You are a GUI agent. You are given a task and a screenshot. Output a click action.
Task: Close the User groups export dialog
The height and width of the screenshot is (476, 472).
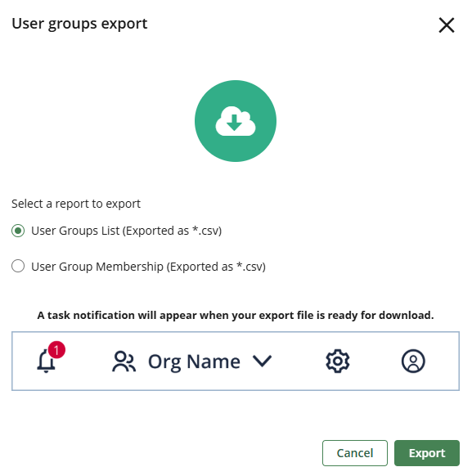click(x=446, y=25)
